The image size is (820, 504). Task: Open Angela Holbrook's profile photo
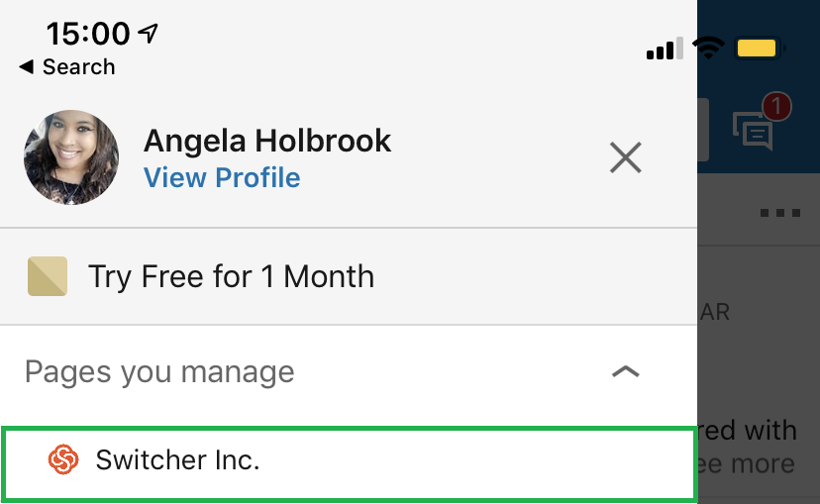[x=71, y=157]
